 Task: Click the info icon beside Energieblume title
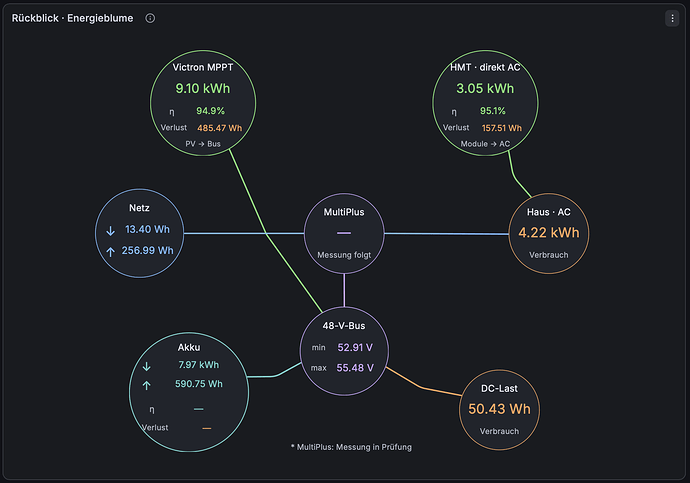click(x=150, y=18)
